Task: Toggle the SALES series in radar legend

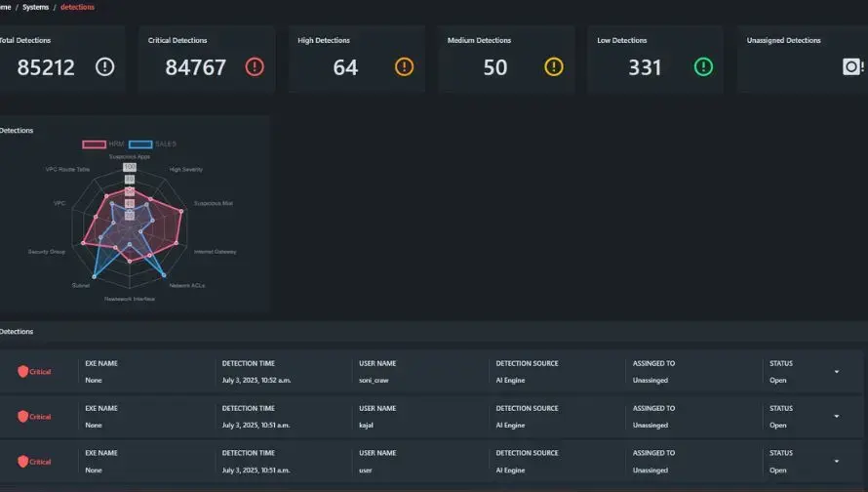Action: tap(152, 144)
